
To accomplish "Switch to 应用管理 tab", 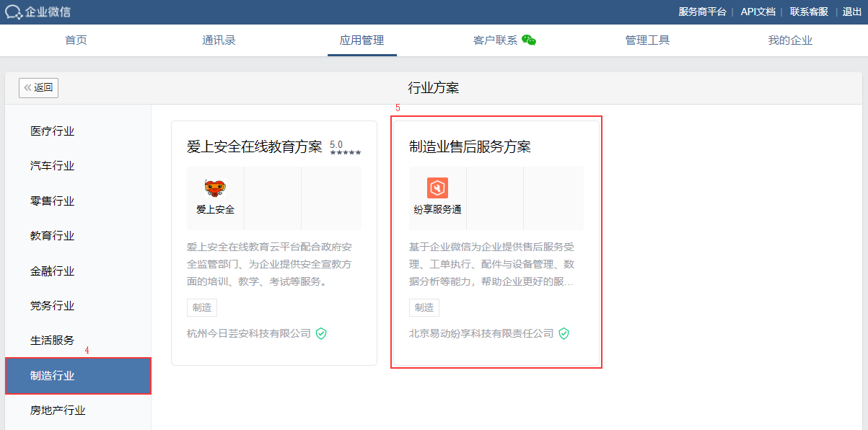I will (361, 40).
